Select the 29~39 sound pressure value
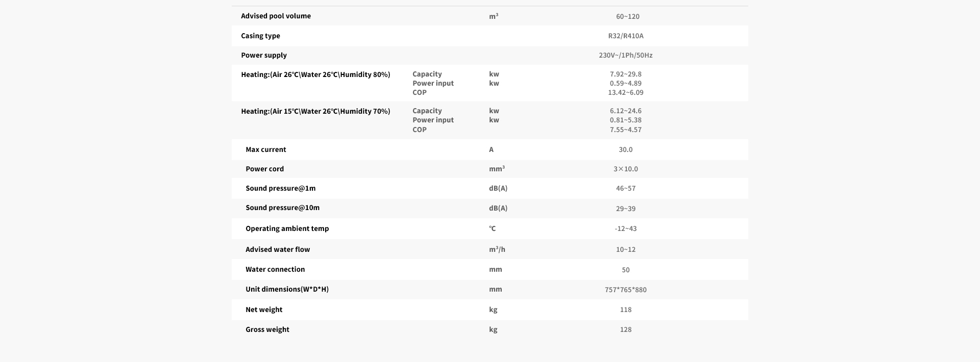 [x=626, y=209]
